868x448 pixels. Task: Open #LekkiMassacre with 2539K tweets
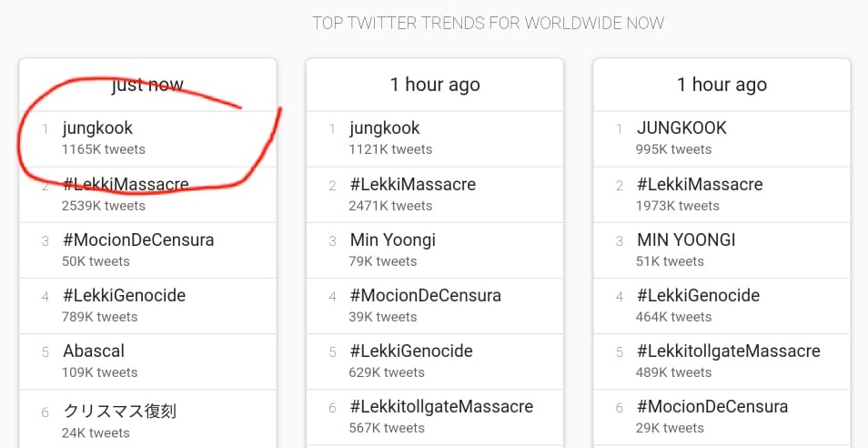[x=126, y=185]
